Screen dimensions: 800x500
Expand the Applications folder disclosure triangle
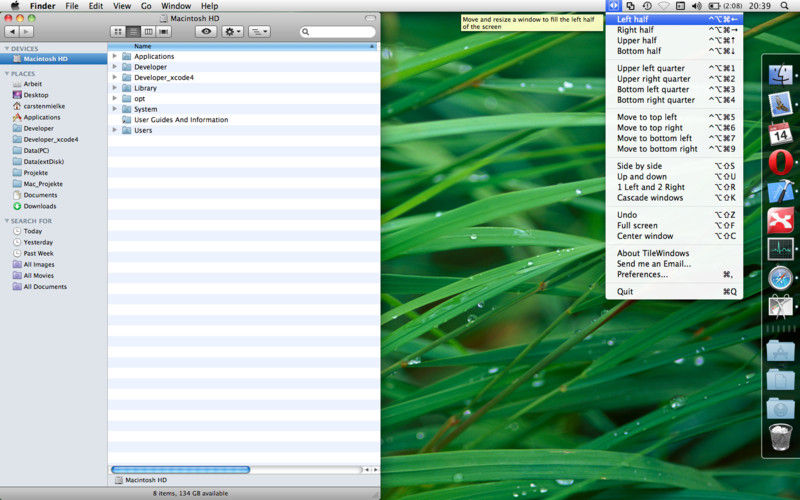tap(115, 57)
